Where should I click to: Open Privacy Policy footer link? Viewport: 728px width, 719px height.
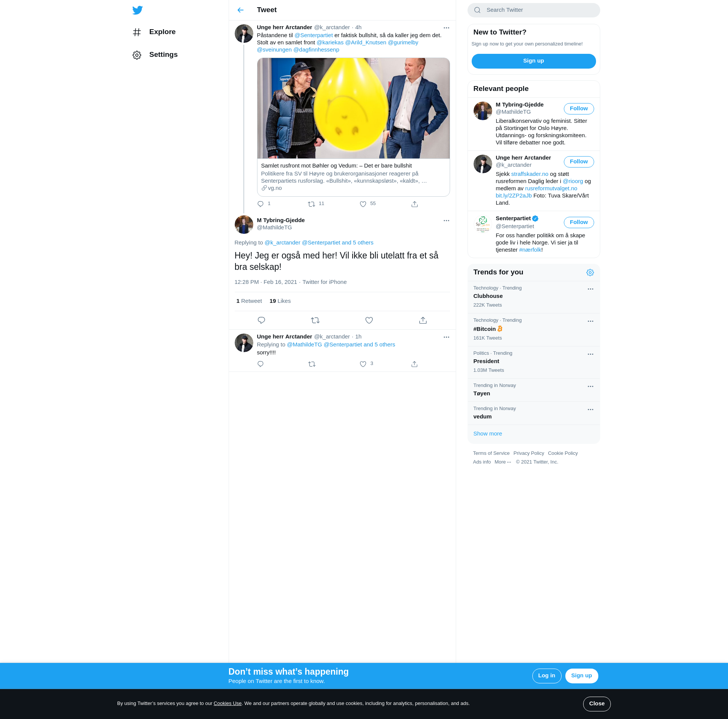[x=529, y=453]
